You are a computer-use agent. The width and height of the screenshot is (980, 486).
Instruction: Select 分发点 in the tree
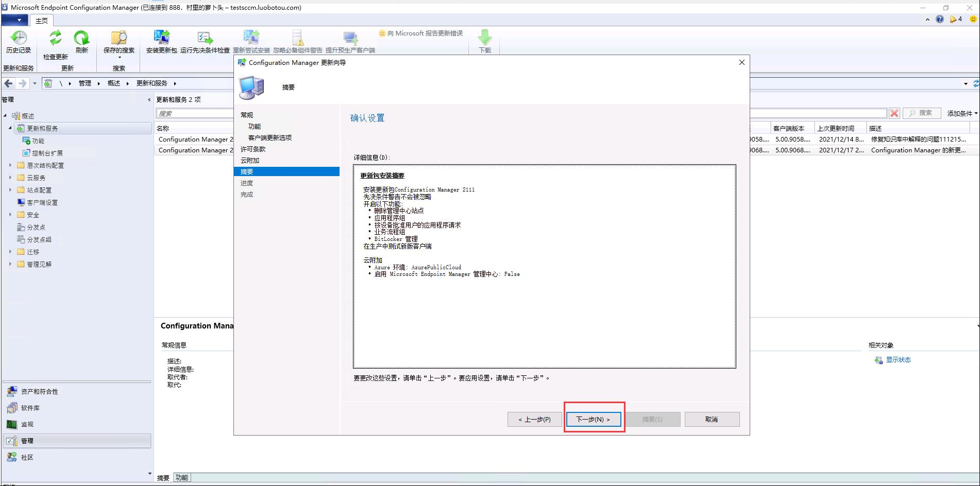point(36,227)
